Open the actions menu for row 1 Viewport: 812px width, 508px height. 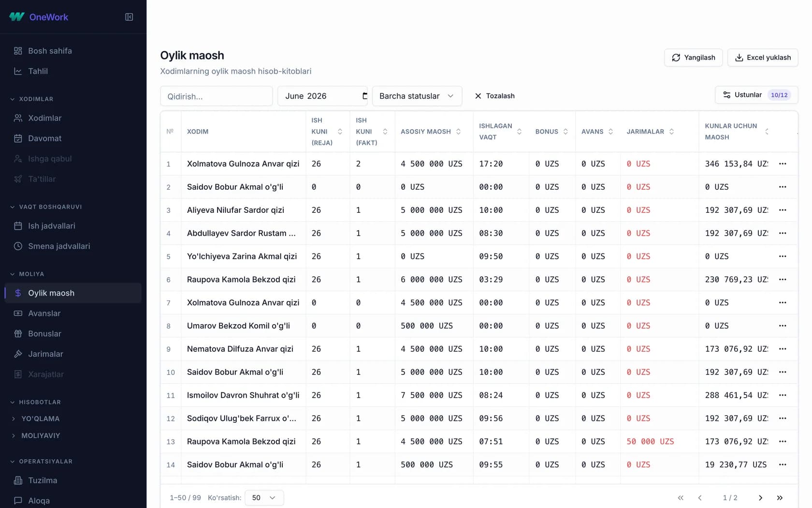783,164
